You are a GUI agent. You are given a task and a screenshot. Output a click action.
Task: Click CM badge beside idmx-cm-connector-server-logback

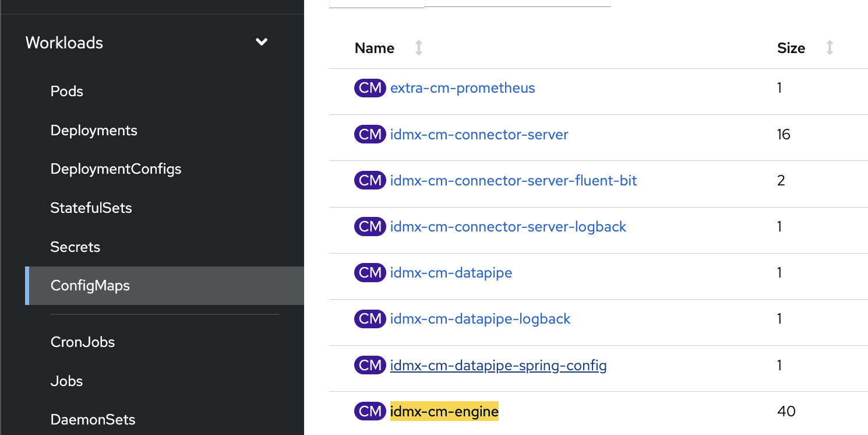370,226
